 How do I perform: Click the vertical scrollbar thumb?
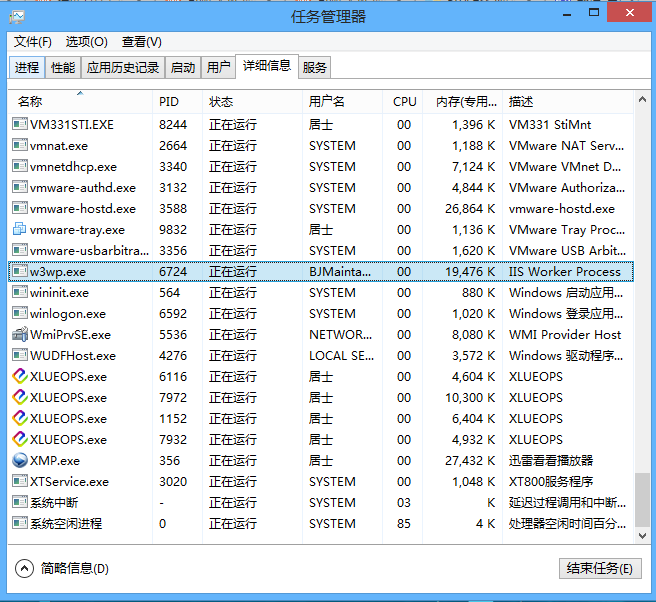[643, 500]
